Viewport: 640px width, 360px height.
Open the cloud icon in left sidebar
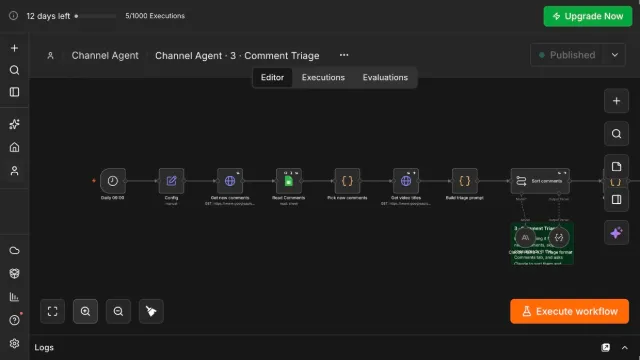(14, 251)
